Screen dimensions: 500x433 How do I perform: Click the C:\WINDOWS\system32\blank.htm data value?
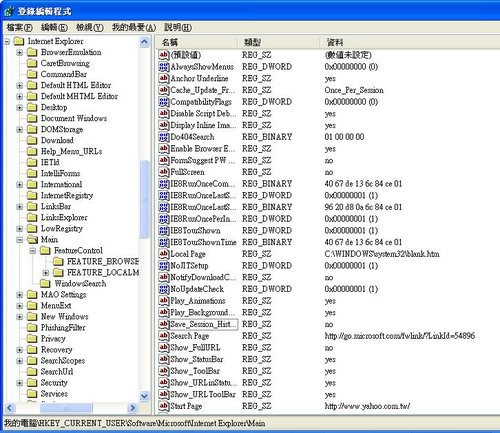coord(382,254)
